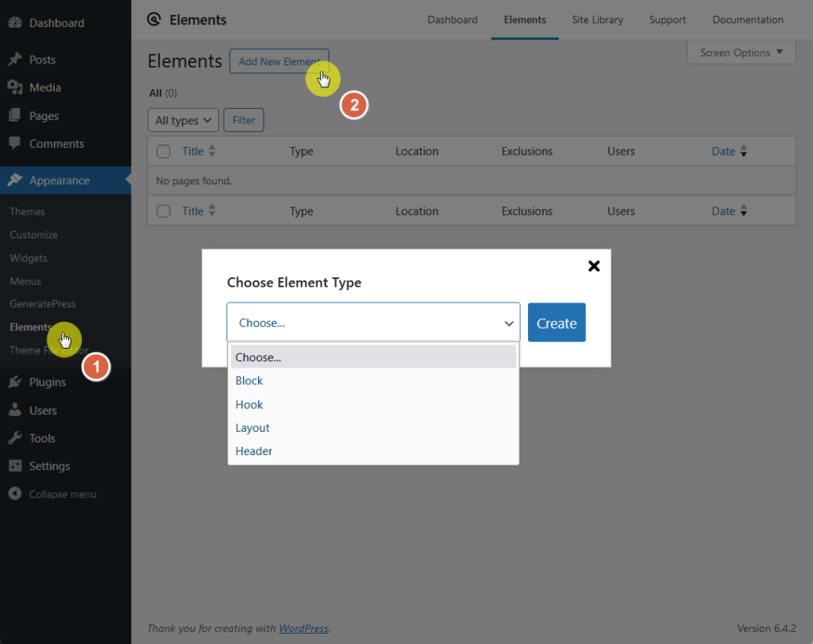Open the Choose element type select box
The width and height of the screenshot is (813, 644).
click(x=373, y=322)
